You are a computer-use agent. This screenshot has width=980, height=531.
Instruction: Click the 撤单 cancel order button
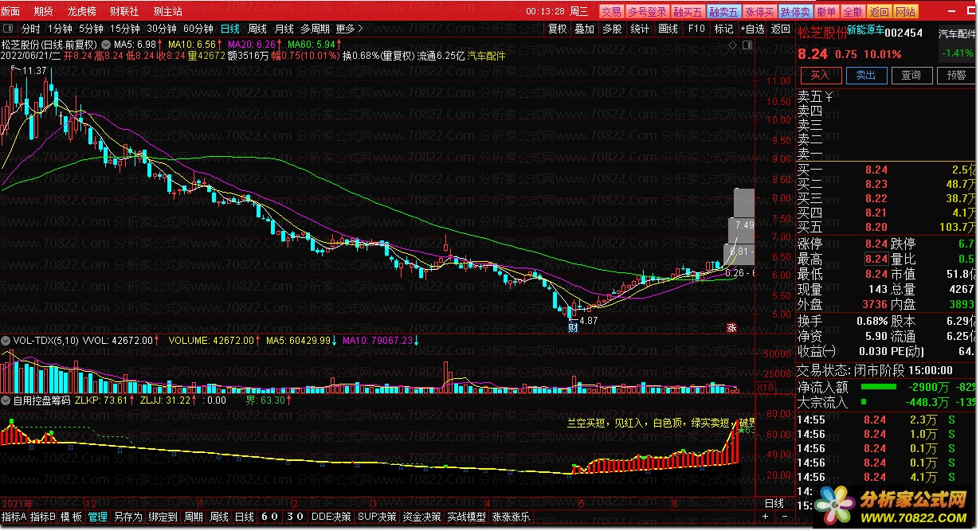[827, 11]
